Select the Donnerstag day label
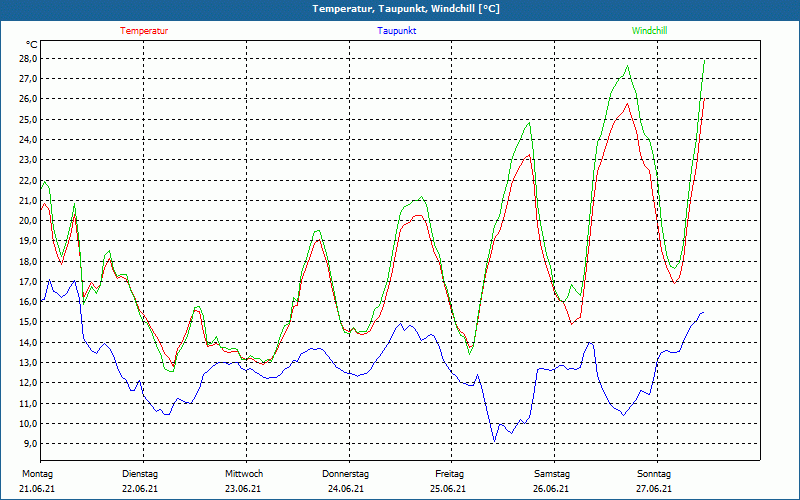 click(345, 474)
